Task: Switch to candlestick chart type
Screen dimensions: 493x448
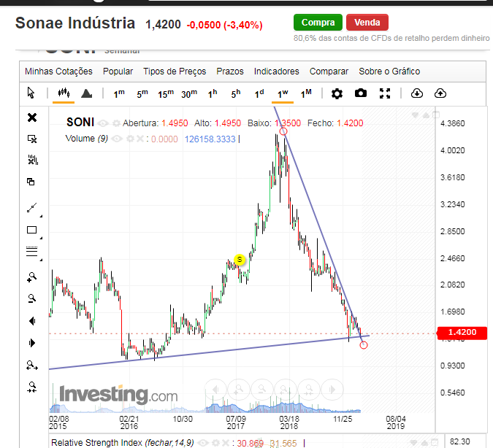Action: [x=64, y=93]
